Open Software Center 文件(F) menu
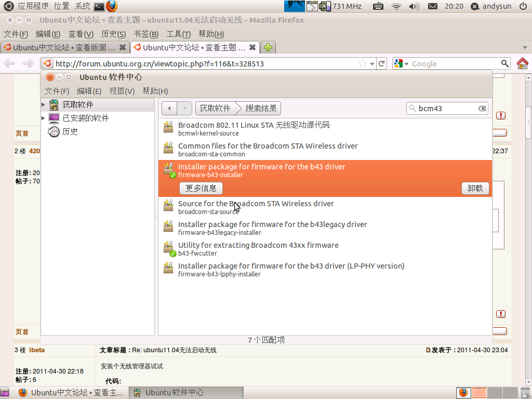The height and width of the screenshot is (399, 532). coord(57,91)
